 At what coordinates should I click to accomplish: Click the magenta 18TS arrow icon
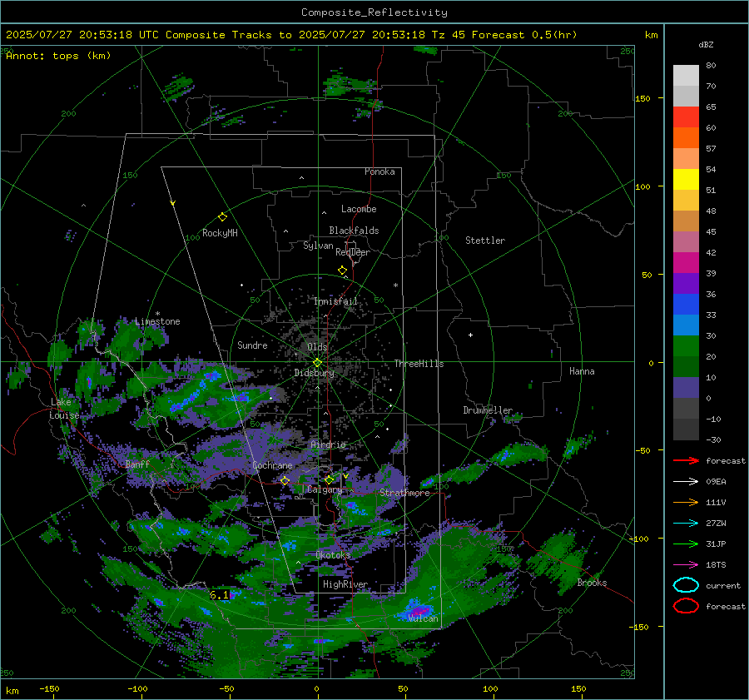pyautogui.click(x=686, y=565)
